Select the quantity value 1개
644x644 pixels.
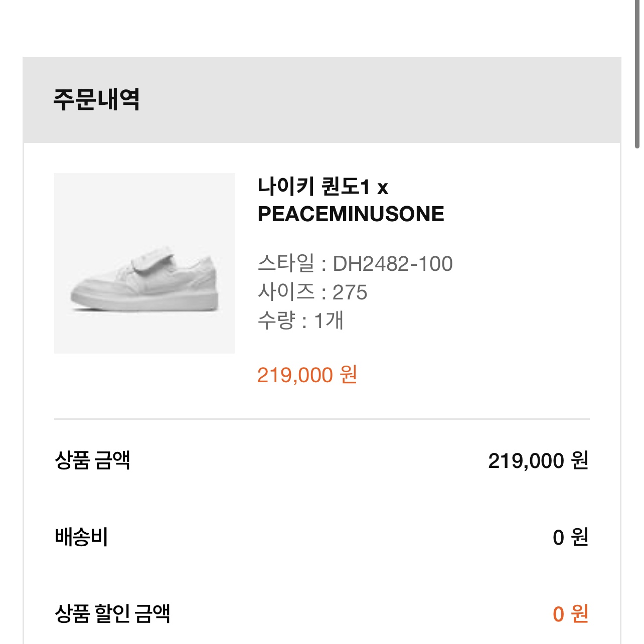(x=329, y=321)
